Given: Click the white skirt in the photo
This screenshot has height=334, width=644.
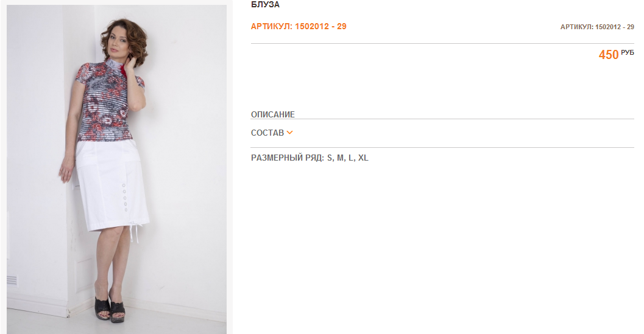Looking at the screenshot, I should pyautogui.click(x=111, y=185).
